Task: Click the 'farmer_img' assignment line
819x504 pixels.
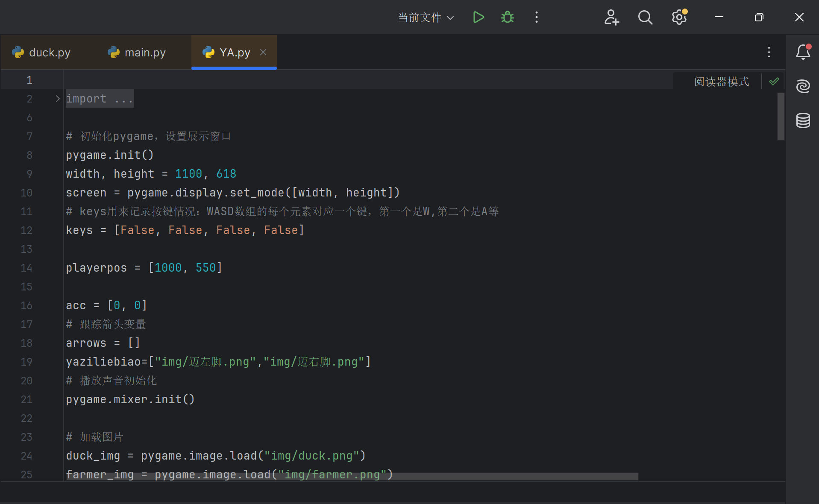Action: click(x=229, y=474)
